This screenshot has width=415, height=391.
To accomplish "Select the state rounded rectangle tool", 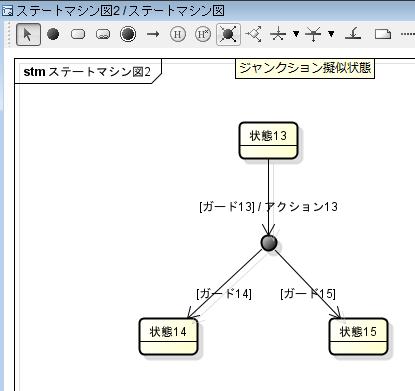I will click(78, 34).
